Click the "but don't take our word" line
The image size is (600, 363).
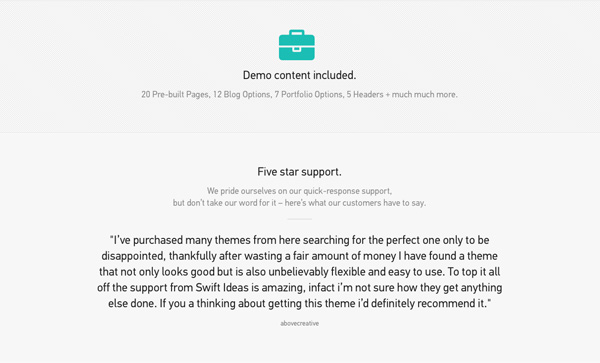299,203
